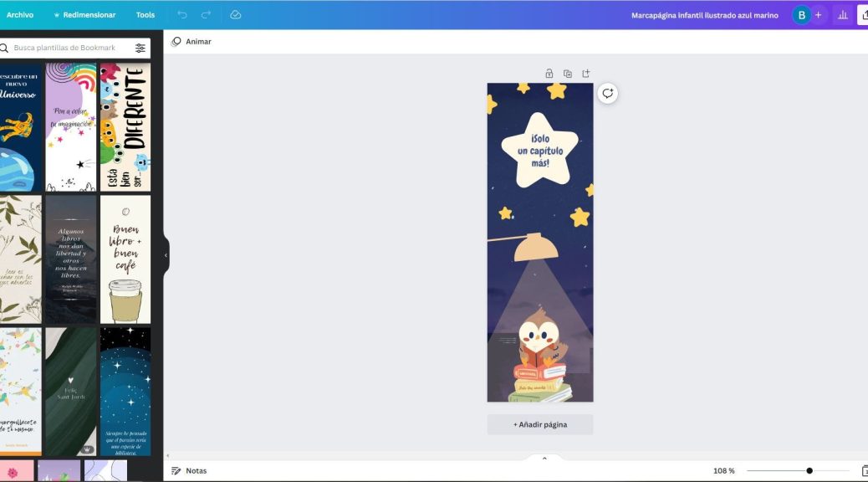Click the + Añadir página button

point(540,424)
